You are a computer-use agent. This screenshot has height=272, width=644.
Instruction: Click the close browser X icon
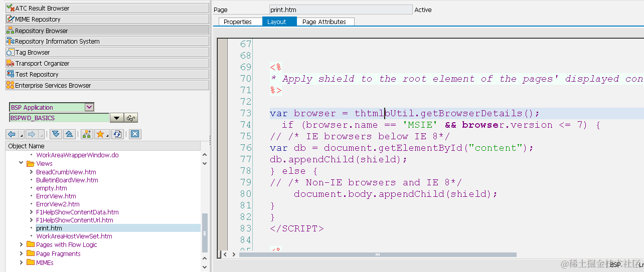(x=135, y=134)
